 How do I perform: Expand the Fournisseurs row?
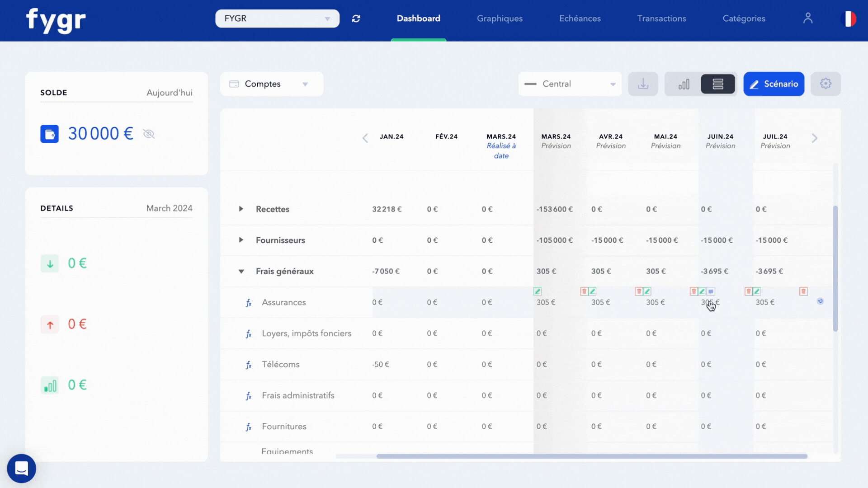[x=241, y=240]
